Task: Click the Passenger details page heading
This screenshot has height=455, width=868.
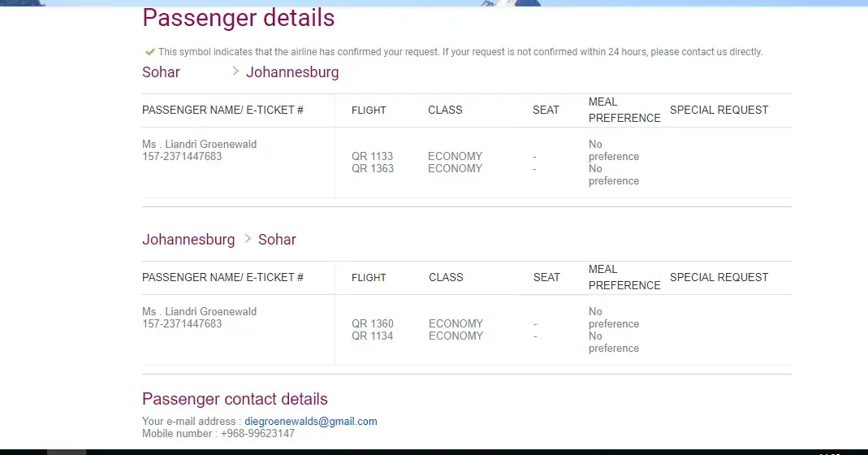Action: click(x=238, y=17)
